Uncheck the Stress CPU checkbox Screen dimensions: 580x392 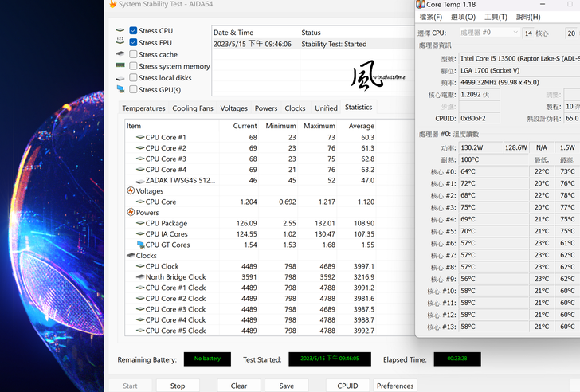[134, 31]
